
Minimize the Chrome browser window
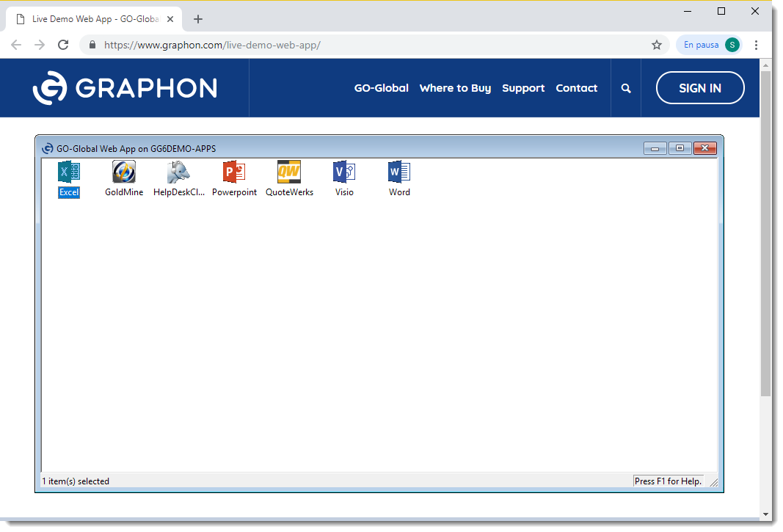tap(688, 11)
